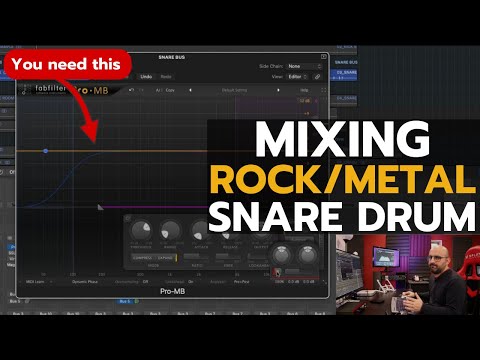Select the blue Bus 5 send in mixer
This screenshot has width=480, height=360.
tap(125, 302)
